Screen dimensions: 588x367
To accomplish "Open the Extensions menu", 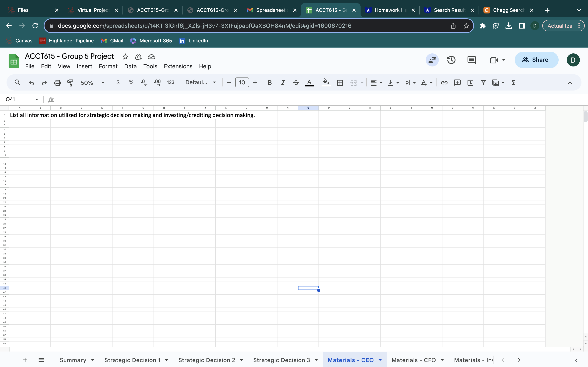I will [178, 66].
